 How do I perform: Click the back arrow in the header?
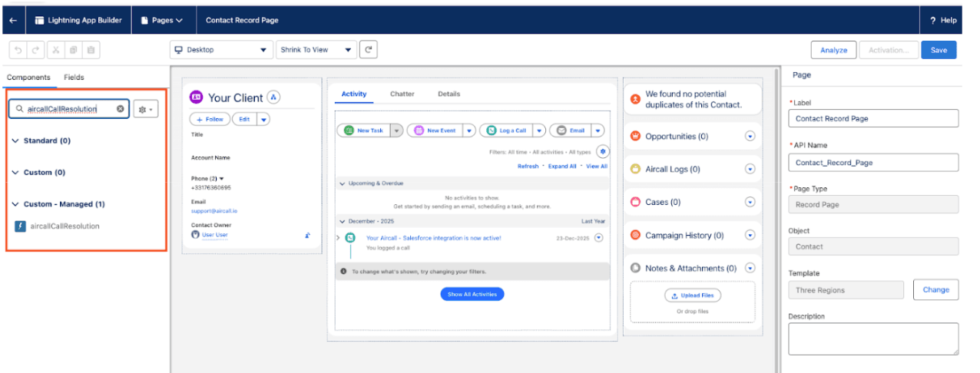[13, 20]
